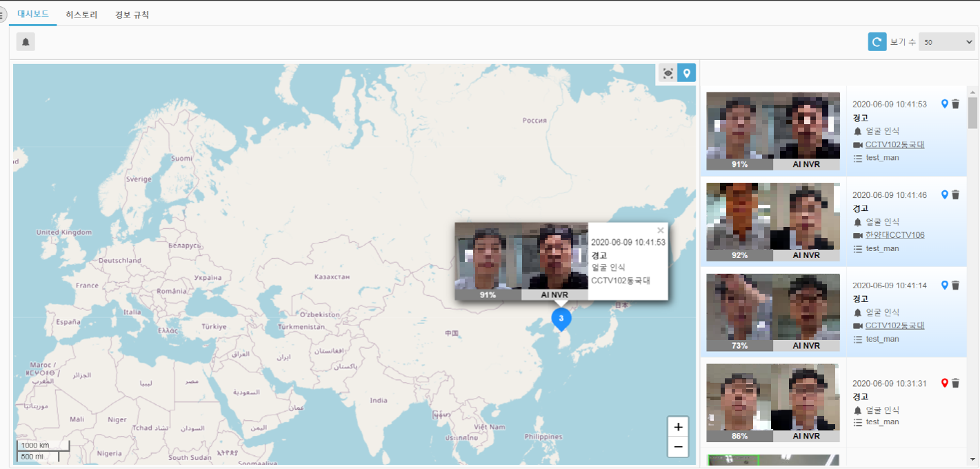The width and height of the screenshot is (980, 469).
Task: Locate the 10:41:14 alert on the map
Action: pyautogui.click(x=945, y=285)
